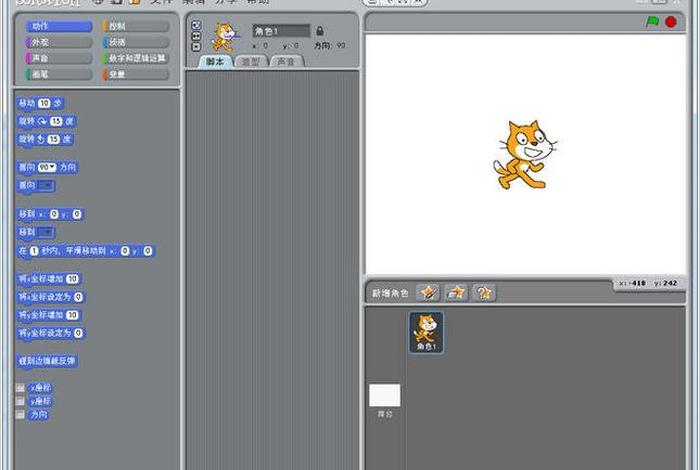Click the 方向 reporter block

click(x=38, y=415)
